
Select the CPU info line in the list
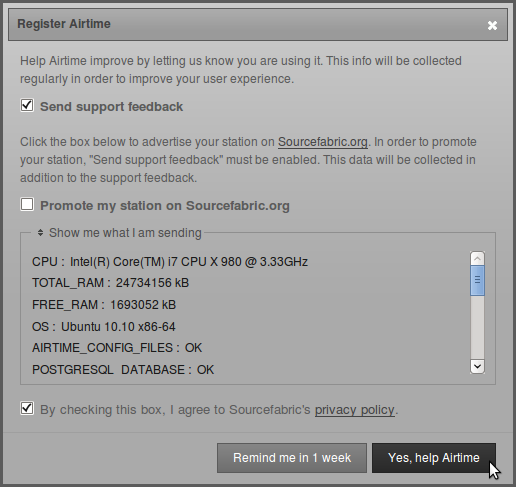(170, 262)
